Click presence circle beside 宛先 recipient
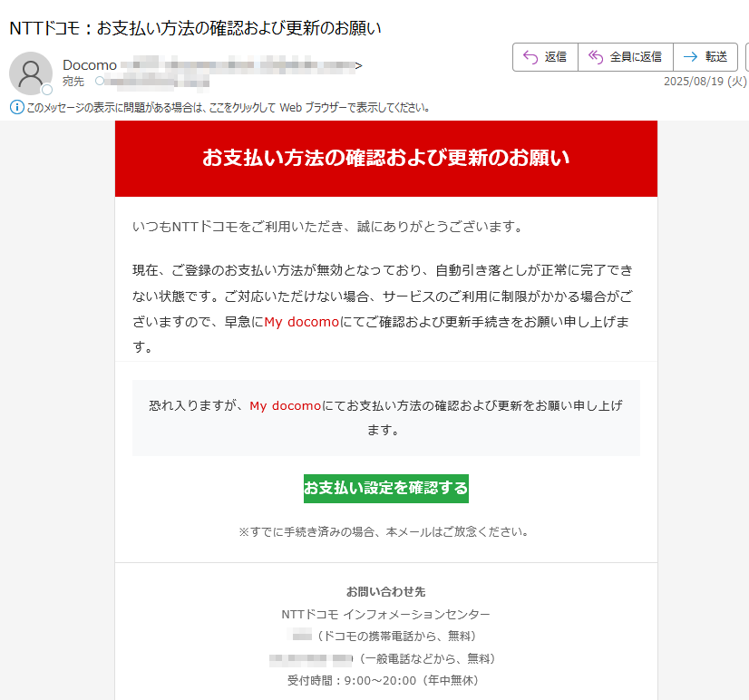 pyautogui.click(x=100, y=81)
